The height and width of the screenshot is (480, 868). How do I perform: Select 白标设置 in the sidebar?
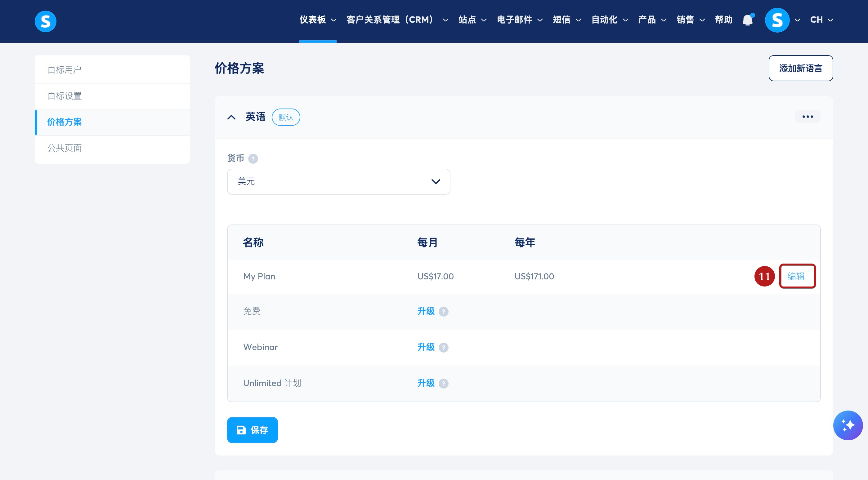coord(65,96)
